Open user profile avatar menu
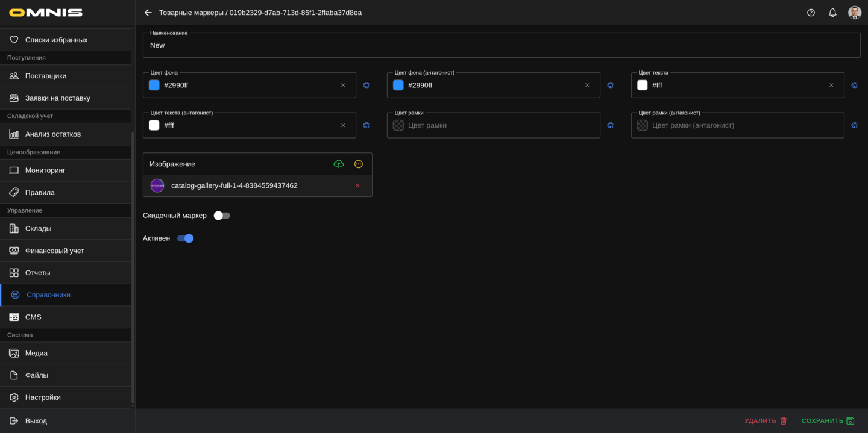Screen dimensions: 868x433 854,13
